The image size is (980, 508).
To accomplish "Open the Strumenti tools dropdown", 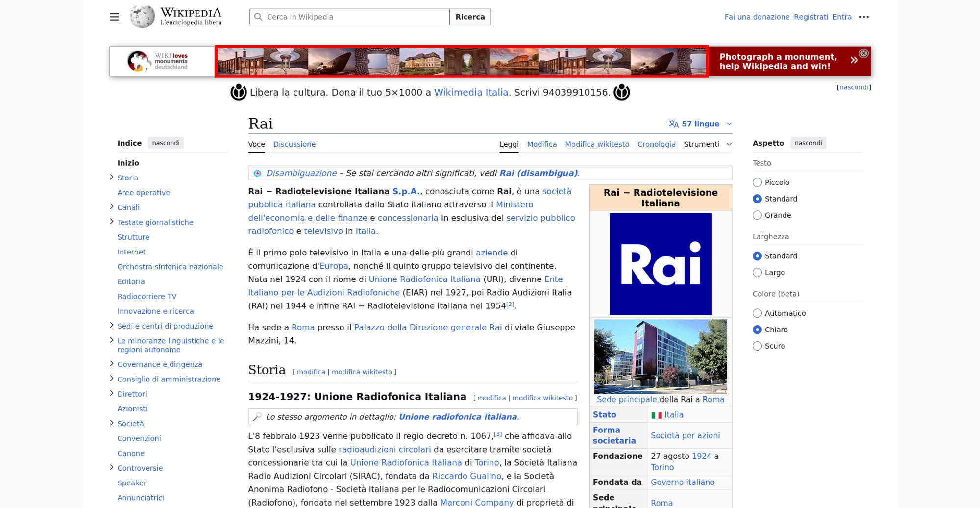I will pyautogui.click(x=708, y=144).
